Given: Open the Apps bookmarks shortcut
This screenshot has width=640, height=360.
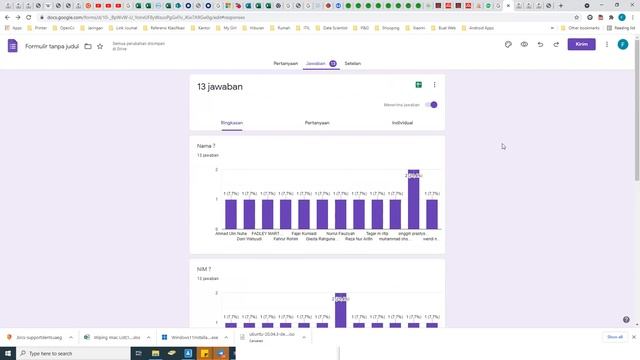Looking at the screenshot, I should point(13,28).
